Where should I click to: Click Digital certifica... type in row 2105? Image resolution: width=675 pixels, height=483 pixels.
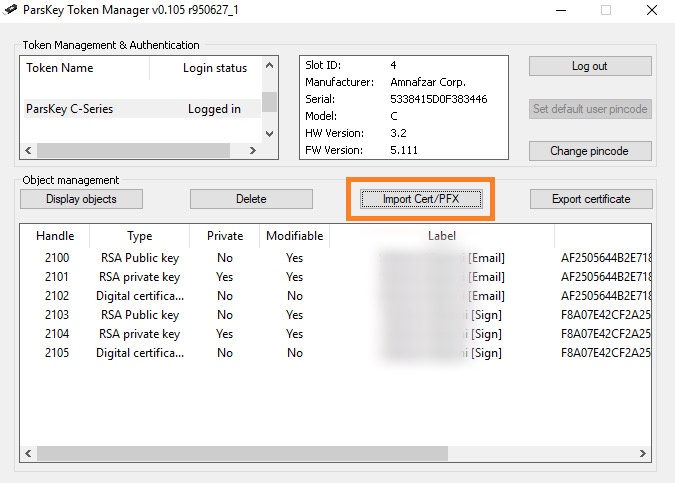click(x=140, y=353)
